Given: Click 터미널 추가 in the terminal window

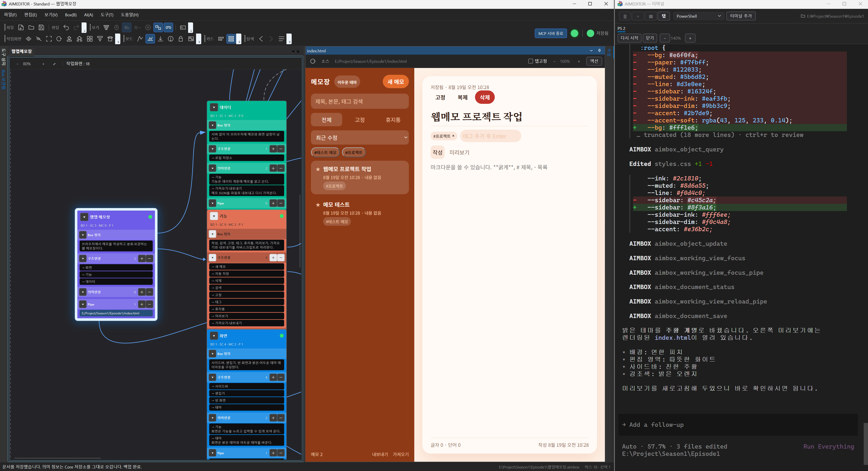Looking at the screenshot, I should point(741,16).
